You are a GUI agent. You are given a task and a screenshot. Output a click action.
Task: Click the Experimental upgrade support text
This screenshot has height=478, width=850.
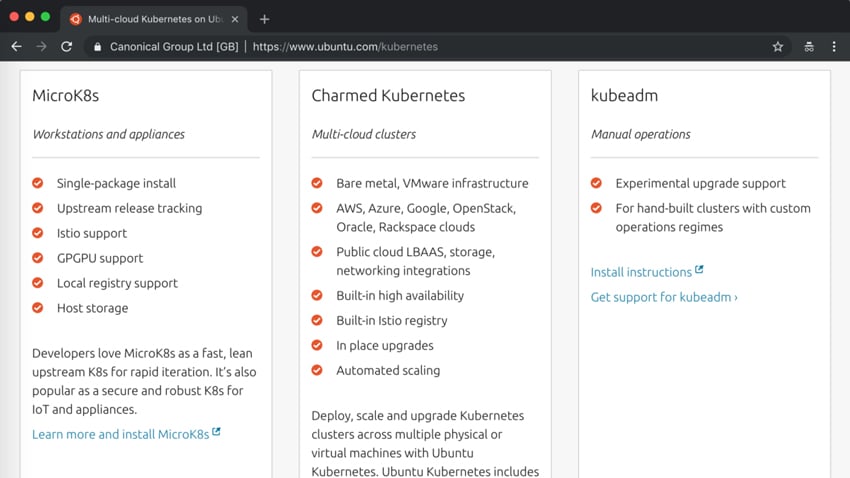click(700, 183)
